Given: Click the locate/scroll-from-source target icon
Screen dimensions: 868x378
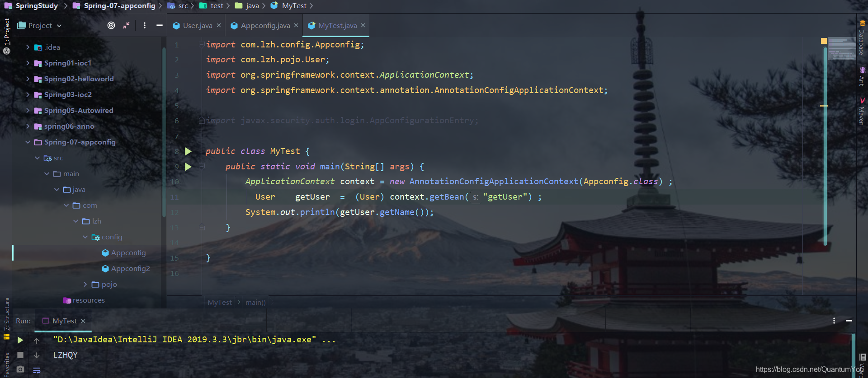Looking at the screenshot, I should pyautogui.click(x=111, y=25).
